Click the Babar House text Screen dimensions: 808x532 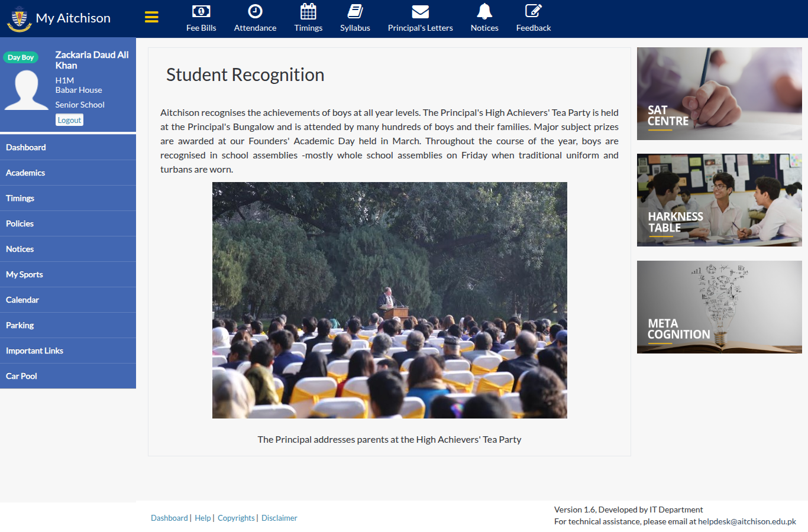(x=79, y=90)
